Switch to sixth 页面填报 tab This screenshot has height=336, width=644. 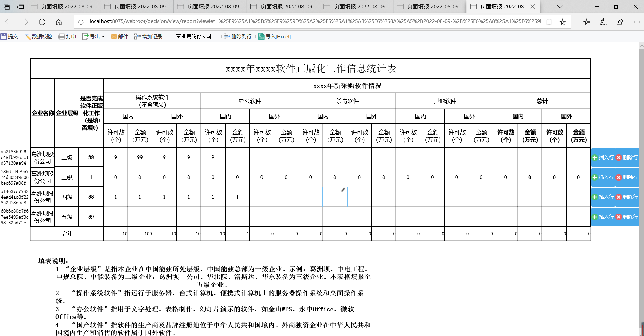[x=430, y=7]
